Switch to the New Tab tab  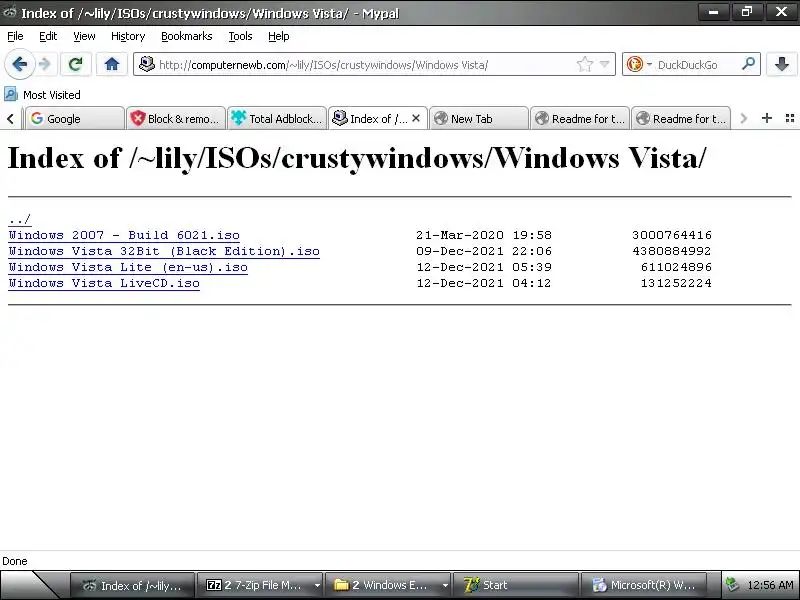pyautogui.click(x=479, y=118)
